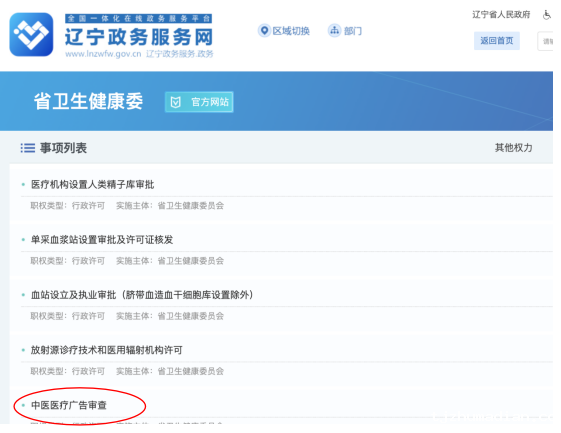The width and height of the screenshot is (561, 433).
Task: Open the 部门 departments menu
Action: pos(353,31)
